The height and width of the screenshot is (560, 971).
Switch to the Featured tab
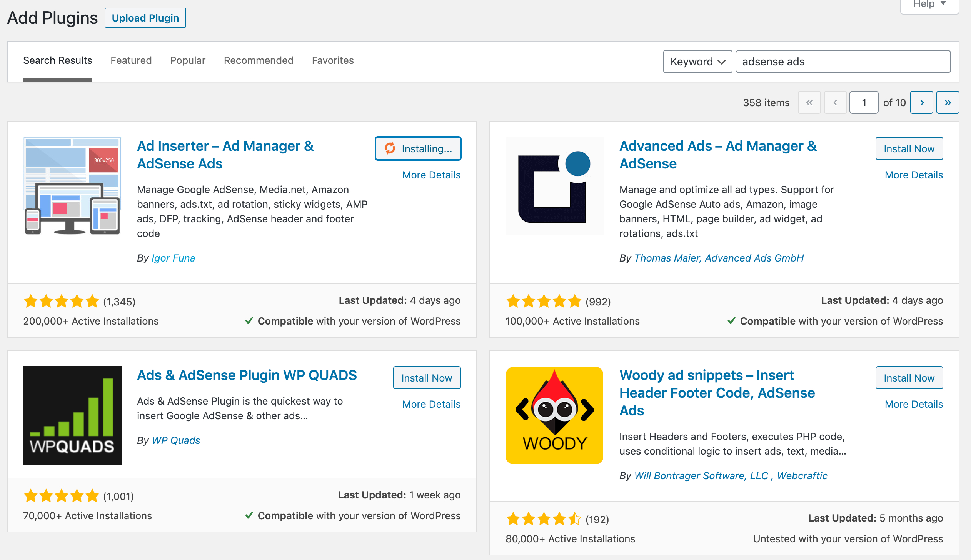coord(131,60)
